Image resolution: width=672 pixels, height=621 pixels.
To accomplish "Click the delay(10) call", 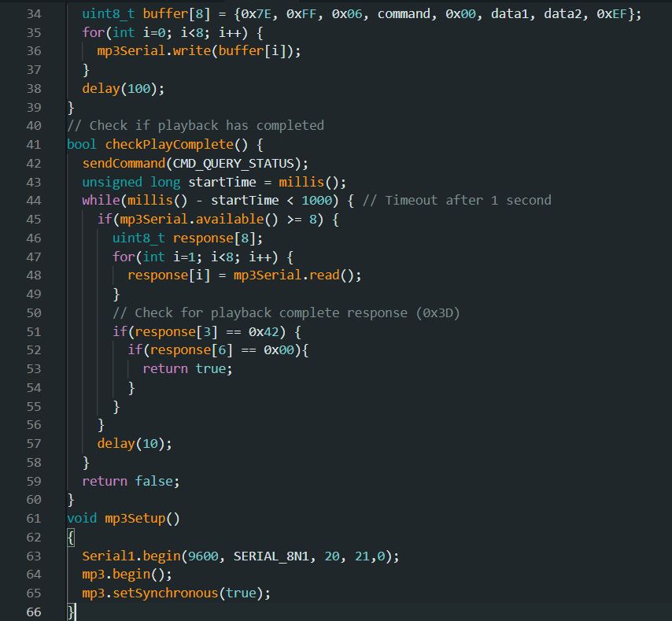I will [134, 443].
